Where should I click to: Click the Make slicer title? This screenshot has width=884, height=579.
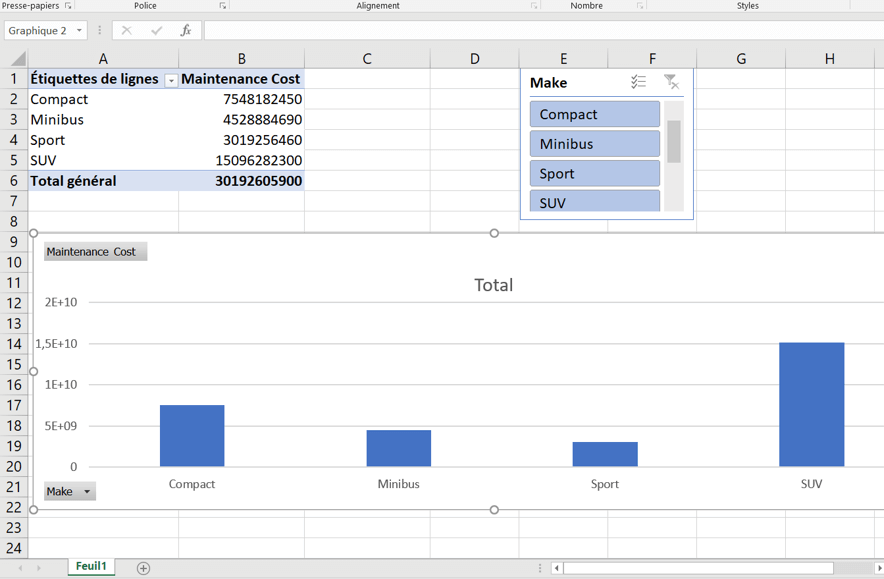pos(549,83)
